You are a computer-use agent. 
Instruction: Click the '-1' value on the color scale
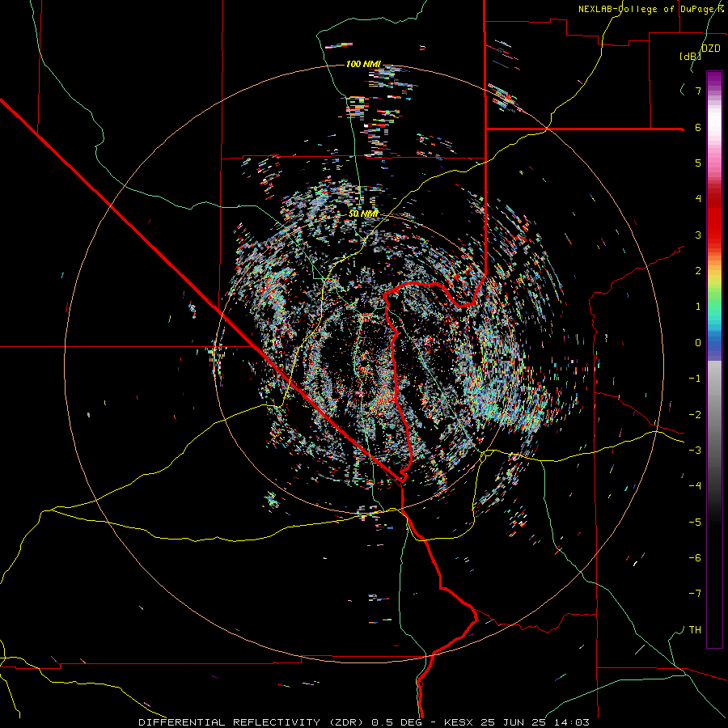[x=695, y=379]
